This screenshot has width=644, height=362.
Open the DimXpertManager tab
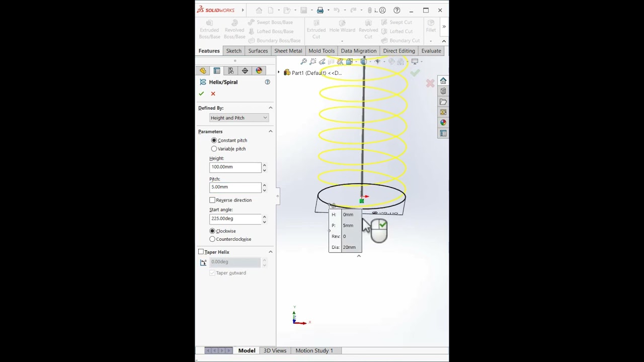pyautogui.click(x=245, y=71)
